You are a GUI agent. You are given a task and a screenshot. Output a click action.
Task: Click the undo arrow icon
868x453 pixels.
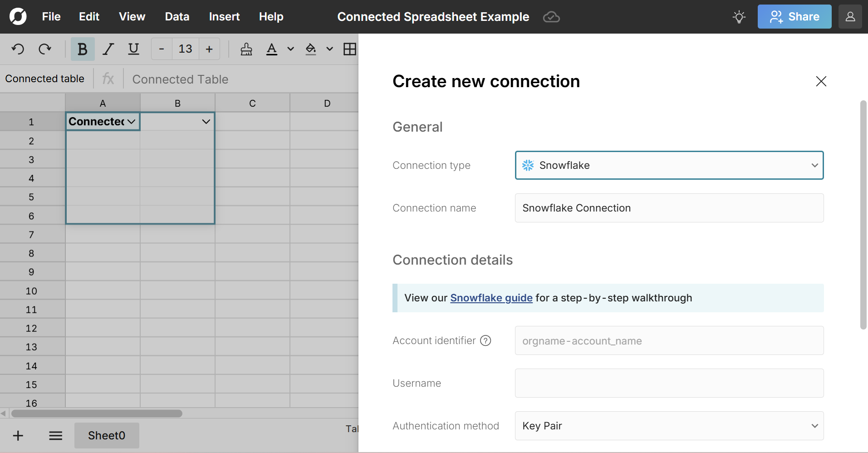[18, 49]
